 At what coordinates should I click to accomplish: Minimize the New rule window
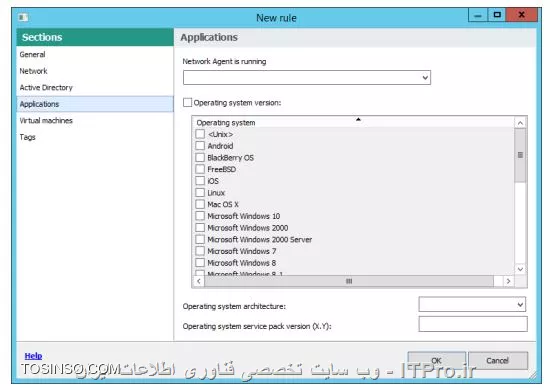478,15
